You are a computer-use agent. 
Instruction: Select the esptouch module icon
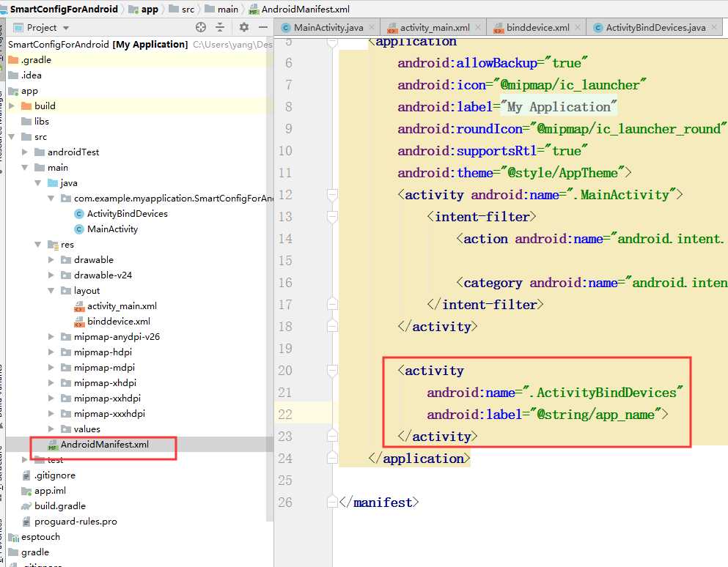[13, 537]
